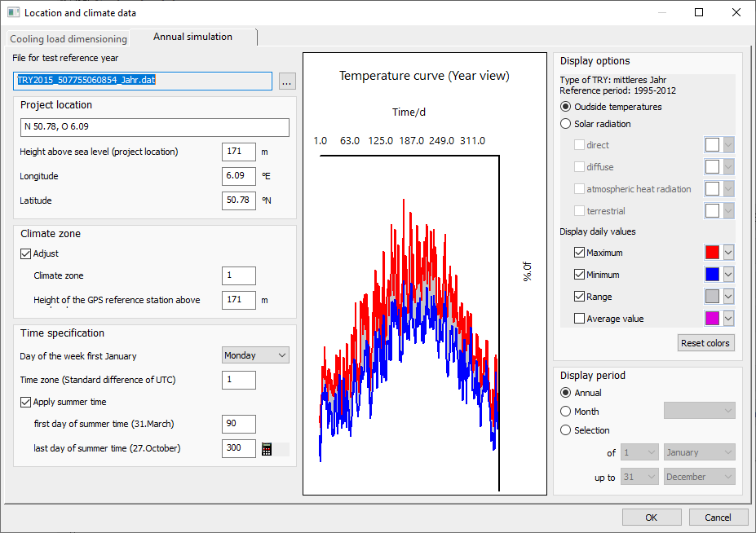Click the blue Minimum color swatch
The width and height of the screenshot is (756, 533).
[712, 274]
